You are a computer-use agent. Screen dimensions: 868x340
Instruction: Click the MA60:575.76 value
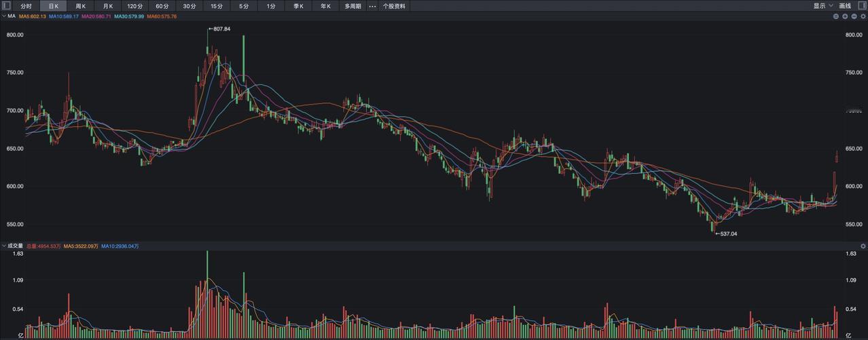(162, 16)
